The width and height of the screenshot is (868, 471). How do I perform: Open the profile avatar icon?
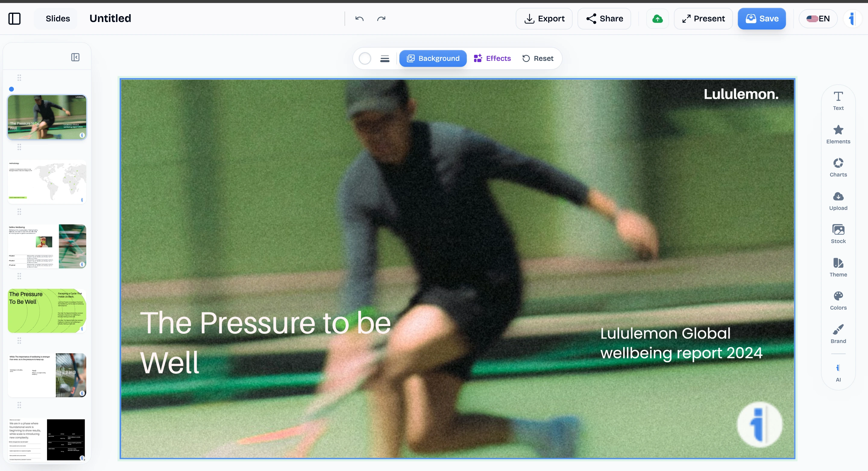pyautogui.click(x=853, y=18)
